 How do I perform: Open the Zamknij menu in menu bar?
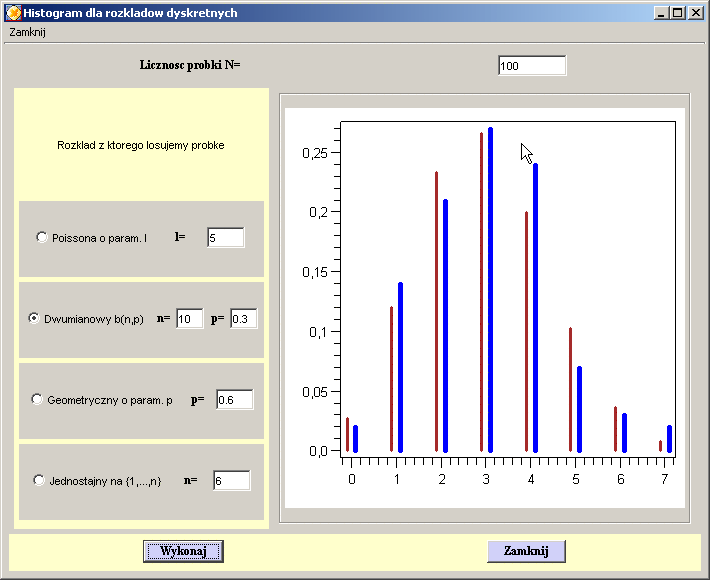pyautogui.click(x=28, y=32)
